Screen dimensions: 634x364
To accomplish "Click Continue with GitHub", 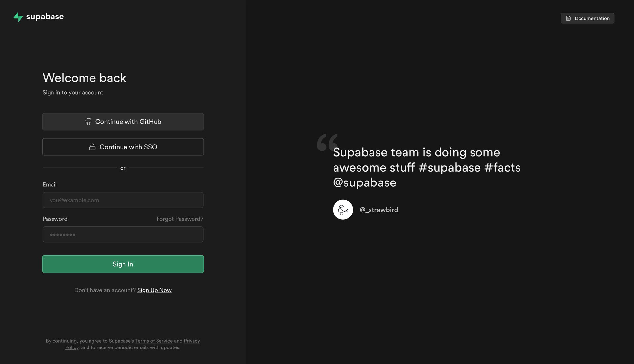I will [123, 121].
